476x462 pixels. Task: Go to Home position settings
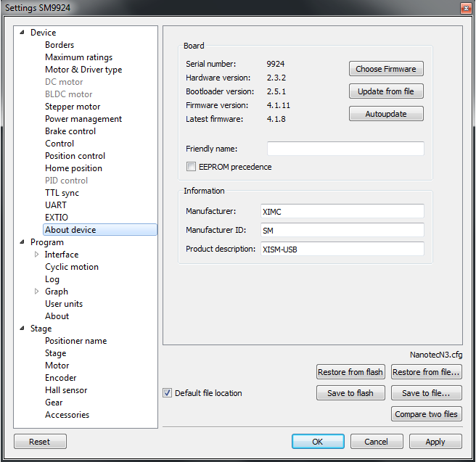[73, 168]
